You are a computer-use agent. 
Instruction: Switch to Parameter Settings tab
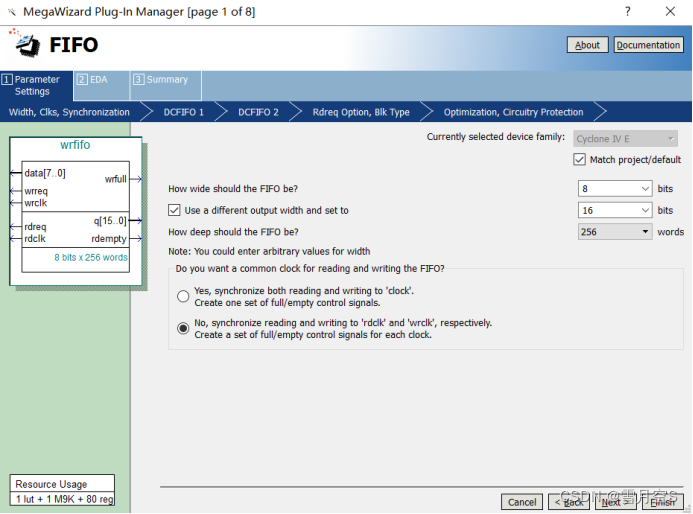coord(36,85)
